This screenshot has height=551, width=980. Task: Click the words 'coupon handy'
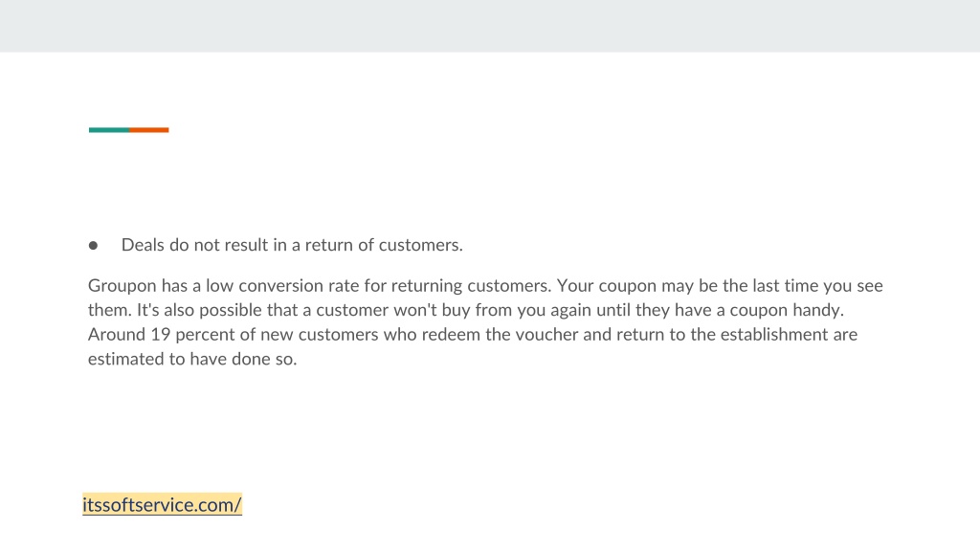[x=787, y=311]
